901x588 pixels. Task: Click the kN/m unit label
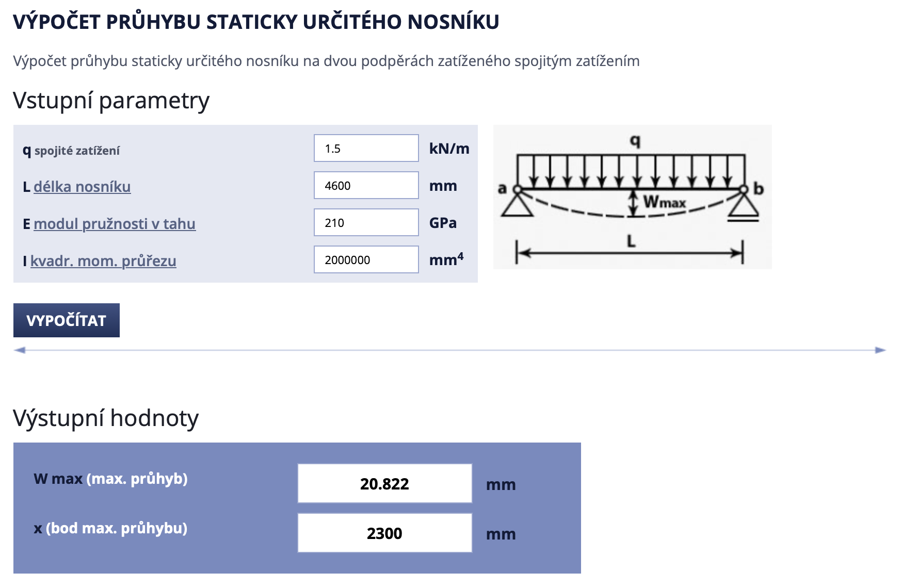coord(449,149)
